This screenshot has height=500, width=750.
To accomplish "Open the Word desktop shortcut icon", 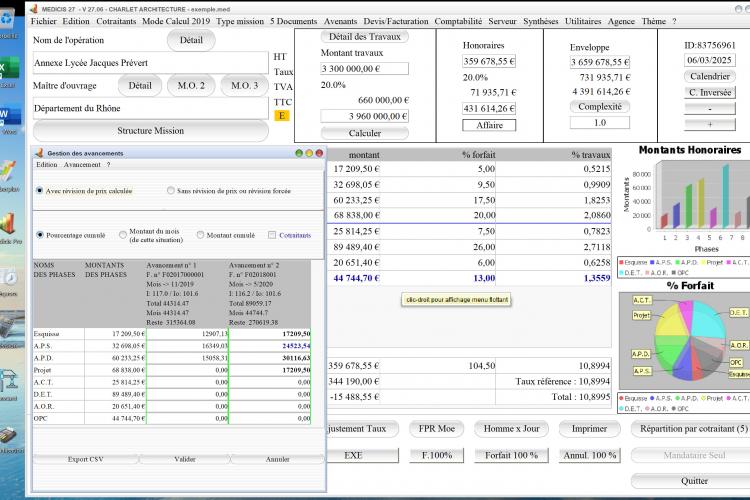I will click(9, 115).
